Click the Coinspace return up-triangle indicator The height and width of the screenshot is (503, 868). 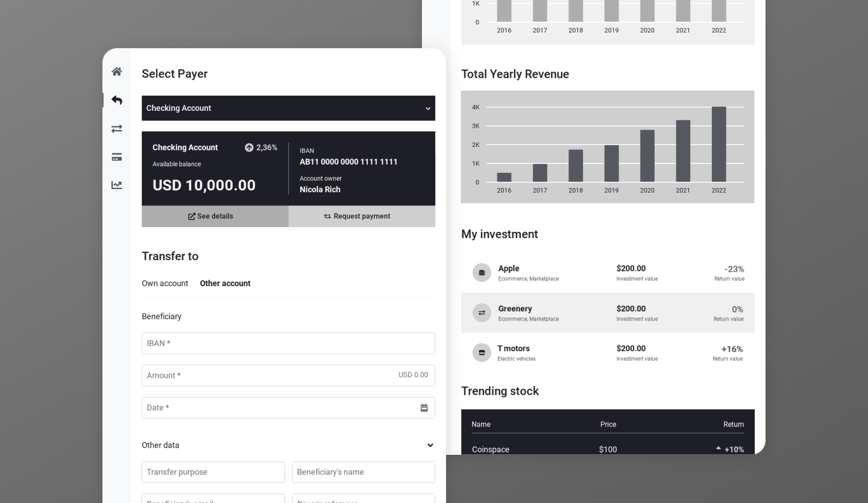pyautogui.click(x=718, y=448)
